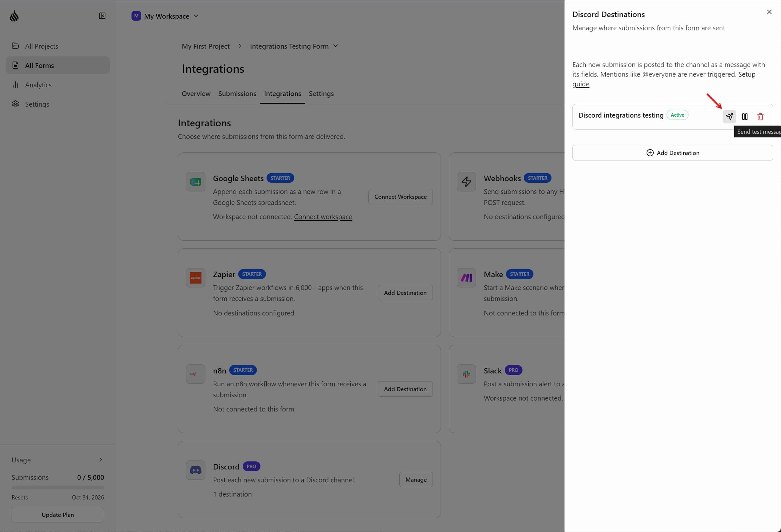
Task: Click the PRO badge next to Discord
Action: [251, 467]
